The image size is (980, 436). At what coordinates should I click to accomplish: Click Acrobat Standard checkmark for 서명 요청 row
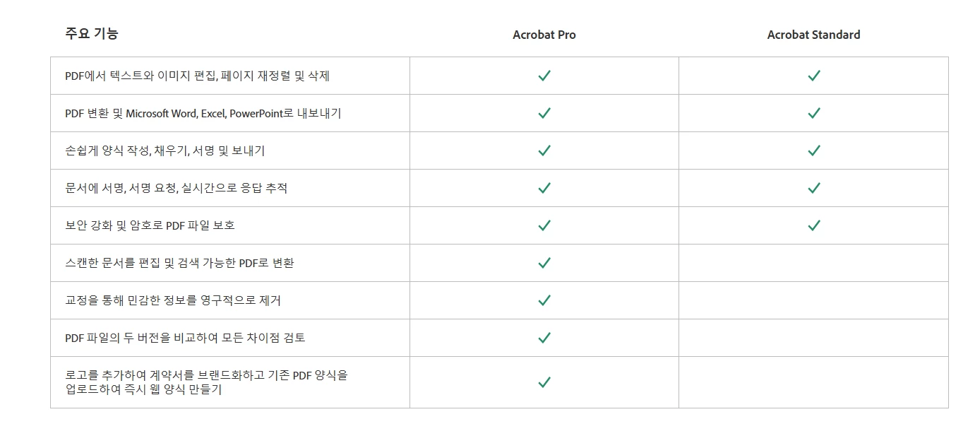point(813,188)
